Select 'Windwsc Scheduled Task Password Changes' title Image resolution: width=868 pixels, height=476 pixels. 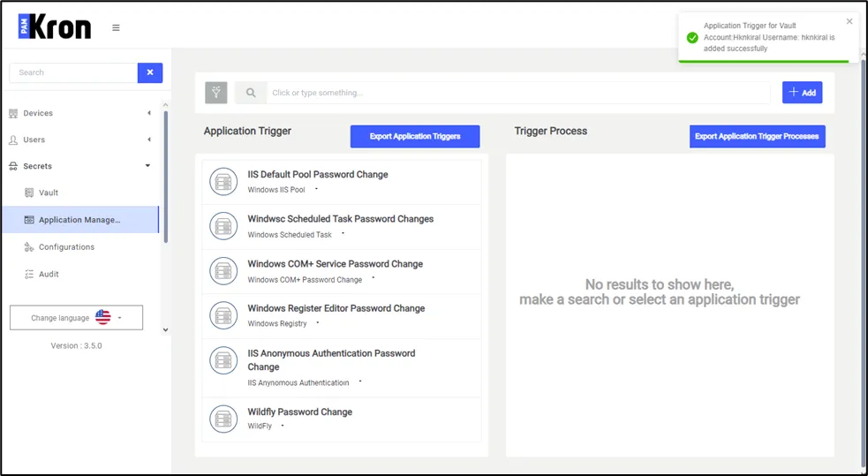(341, 219)
